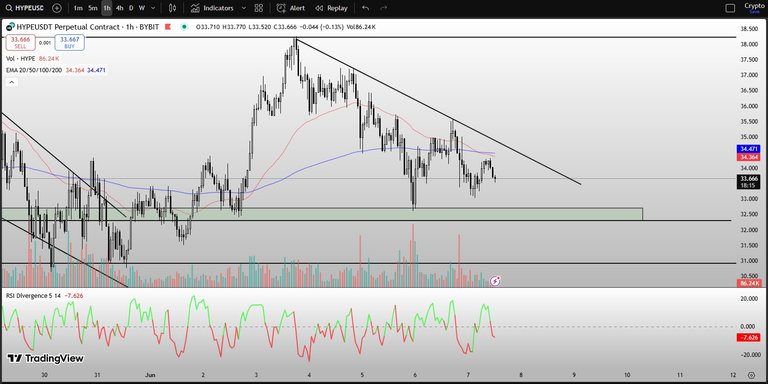768x384 pixels.
Task: Click the -7.626 RSI axis label
Action: pyautogui.click(x=749, y=337)
